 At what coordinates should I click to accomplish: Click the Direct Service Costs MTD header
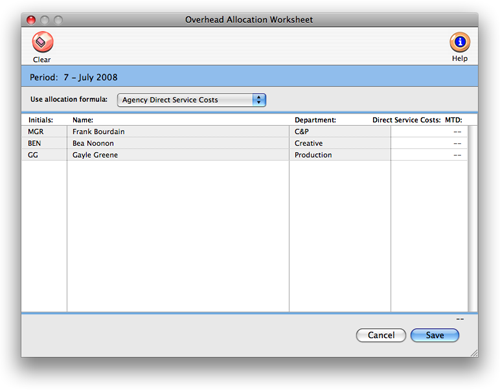click(417, 120)
